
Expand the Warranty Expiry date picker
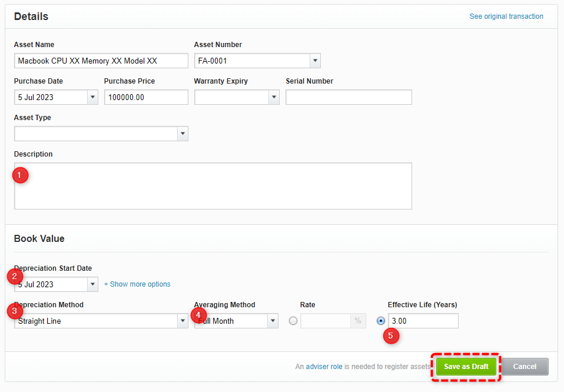[274, 97]
